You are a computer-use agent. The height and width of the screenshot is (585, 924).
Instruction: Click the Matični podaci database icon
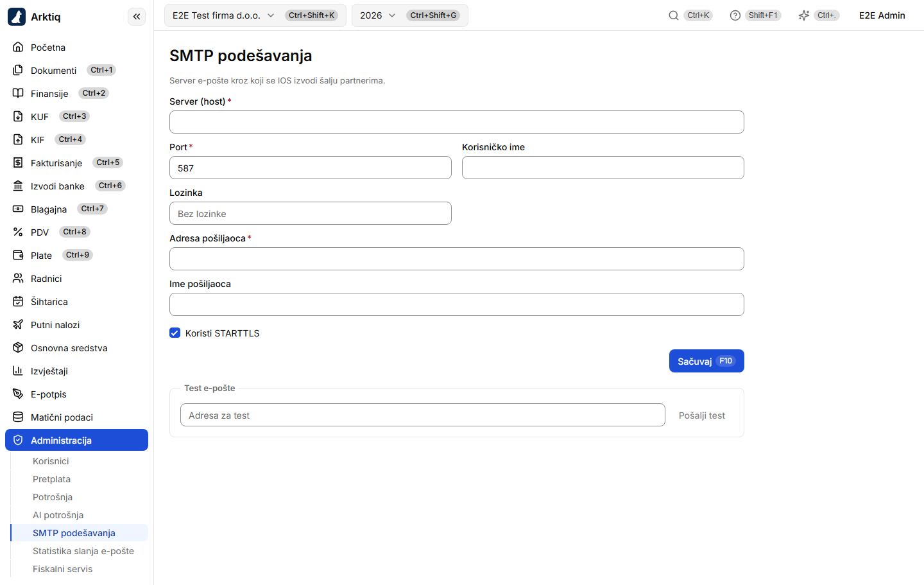18,417
